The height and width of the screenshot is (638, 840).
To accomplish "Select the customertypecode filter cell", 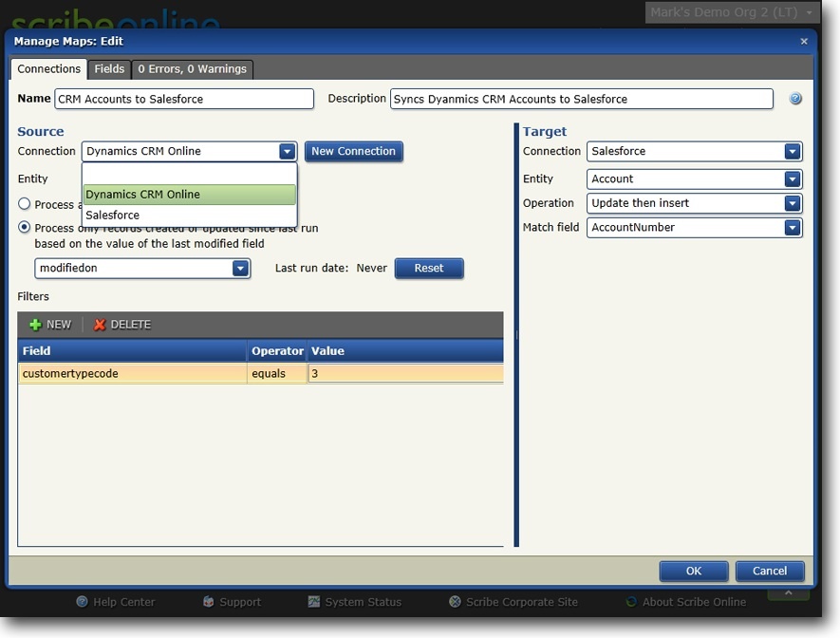I will [x=132, y=373].
